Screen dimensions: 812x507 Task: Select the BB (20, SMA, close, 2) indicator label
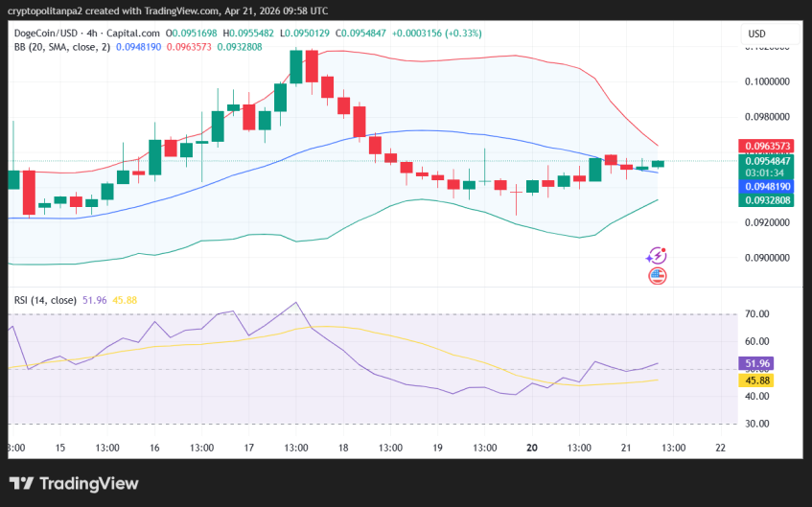tap(59, 46)
